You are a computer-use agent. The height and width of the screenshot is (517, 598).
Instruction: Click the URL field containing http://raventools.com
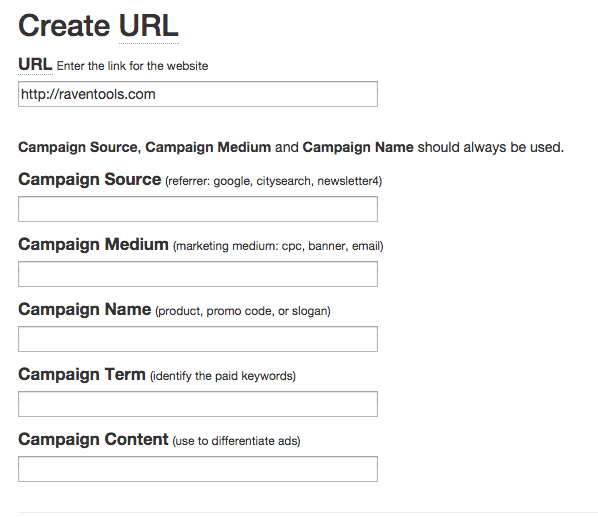click(198, 94)
